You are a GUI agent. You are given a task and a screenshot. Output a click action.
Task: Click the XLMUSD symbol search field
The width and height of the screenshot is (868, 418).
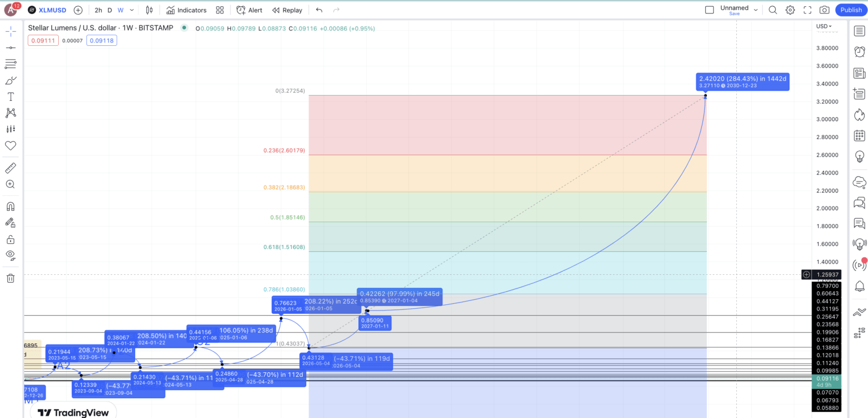[47, 10]
